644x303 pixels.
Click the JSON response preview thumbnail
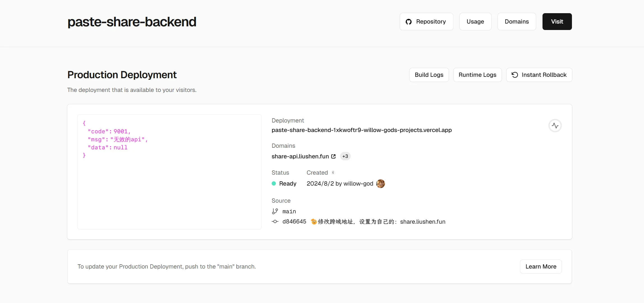pos(169,172)
